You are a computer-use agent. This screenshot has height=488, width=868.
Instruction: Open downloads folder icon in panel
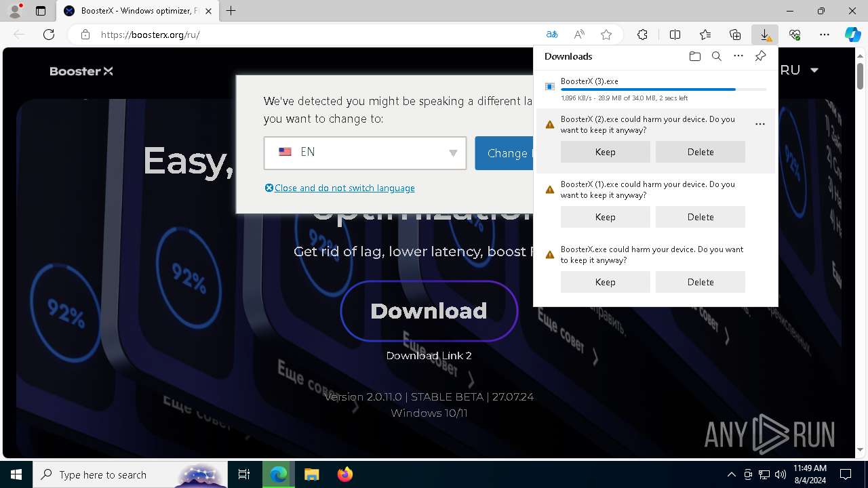click(694, 56)
